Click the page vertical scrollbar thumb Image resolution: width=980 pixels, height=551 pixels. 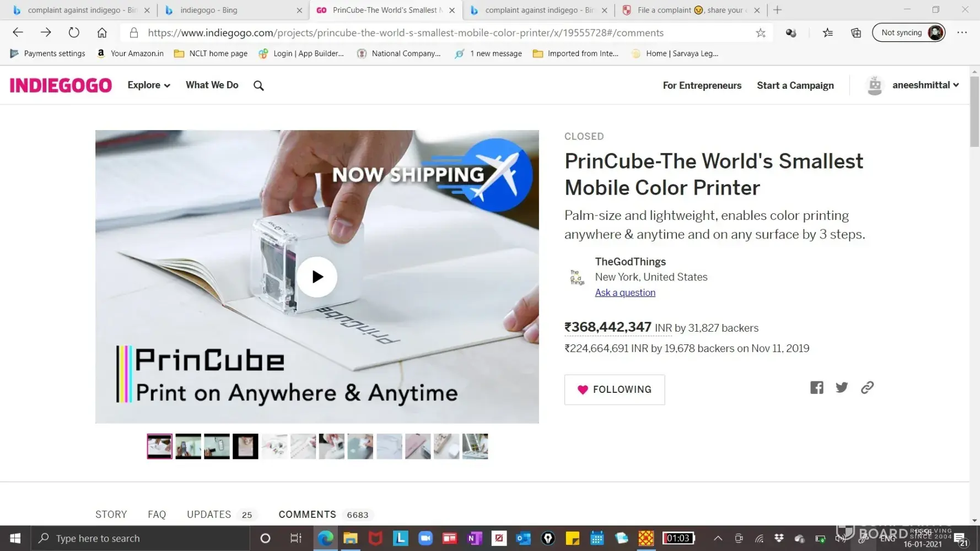[x=974, y=111]
